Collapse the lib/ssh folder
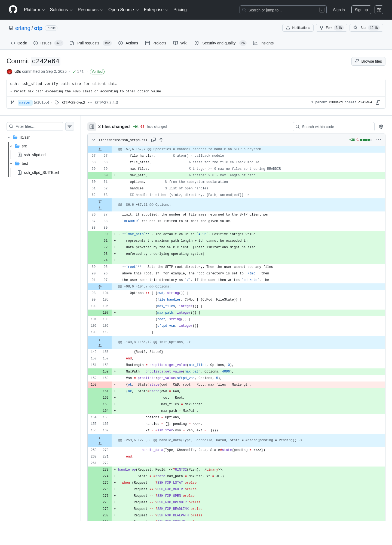392x545 pixels. [x=9, y=137]
